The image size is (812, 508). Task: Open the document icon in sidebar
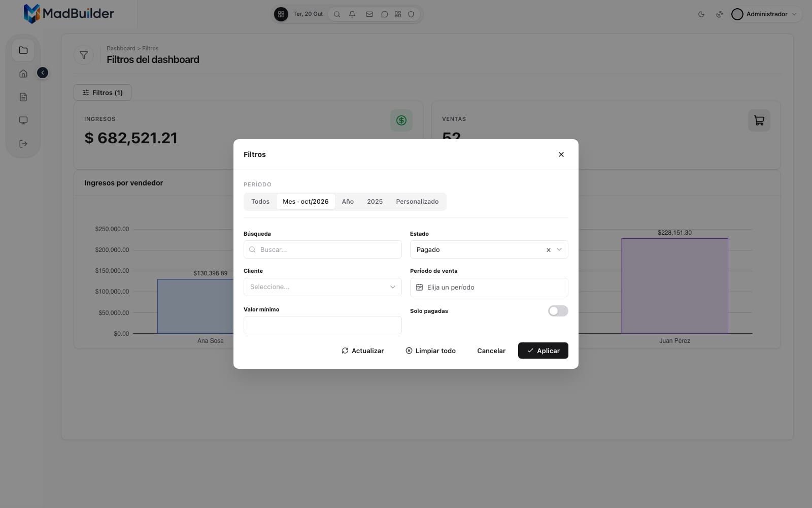click(23, 97)
